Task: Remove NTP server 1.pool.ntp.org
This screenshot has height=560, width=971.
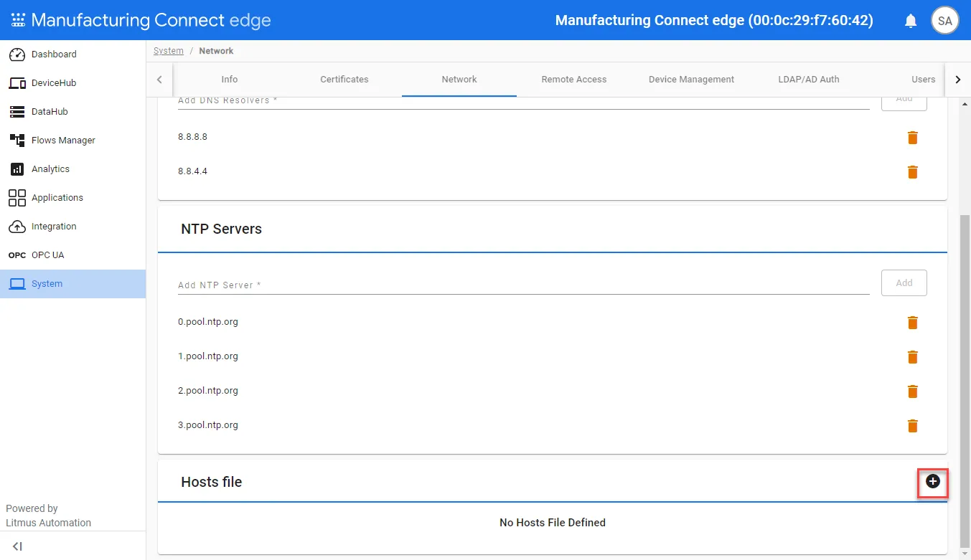Action: pos(913,357)
